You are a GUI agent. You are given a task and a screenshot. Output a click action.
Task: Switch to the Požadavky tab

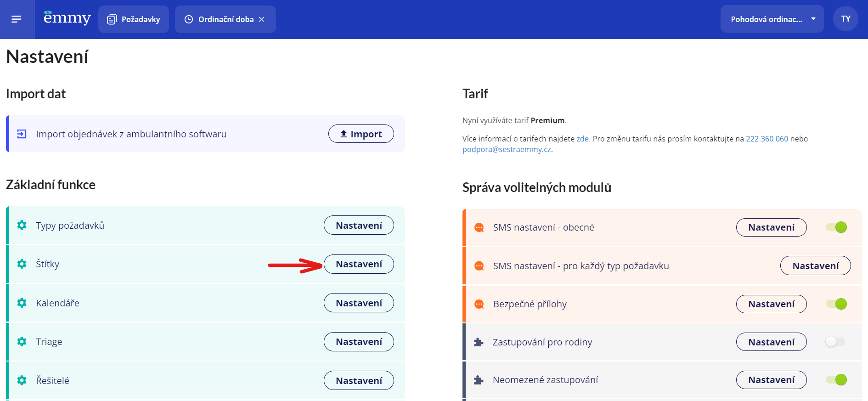(x=134, y=19)
